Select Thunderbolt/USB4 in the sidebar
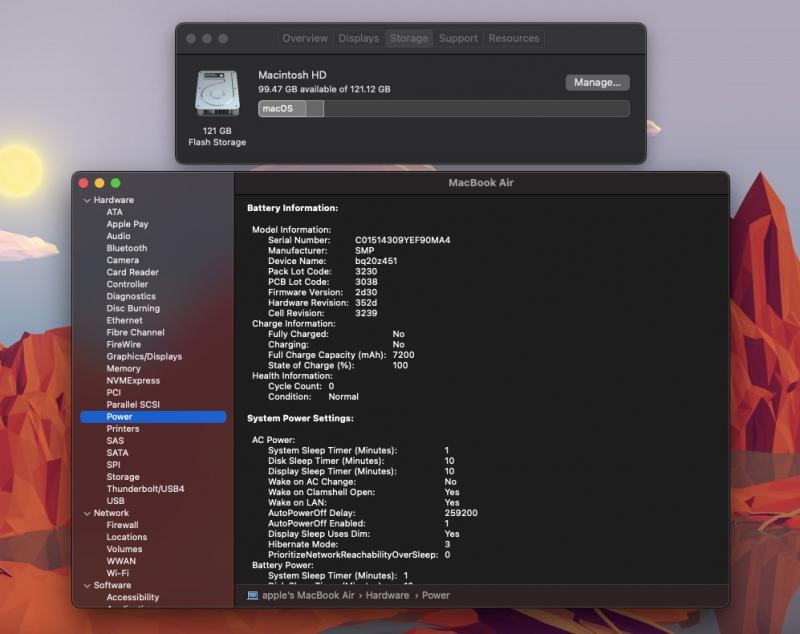This screenshot has height=634, width=800. point(145,489)
